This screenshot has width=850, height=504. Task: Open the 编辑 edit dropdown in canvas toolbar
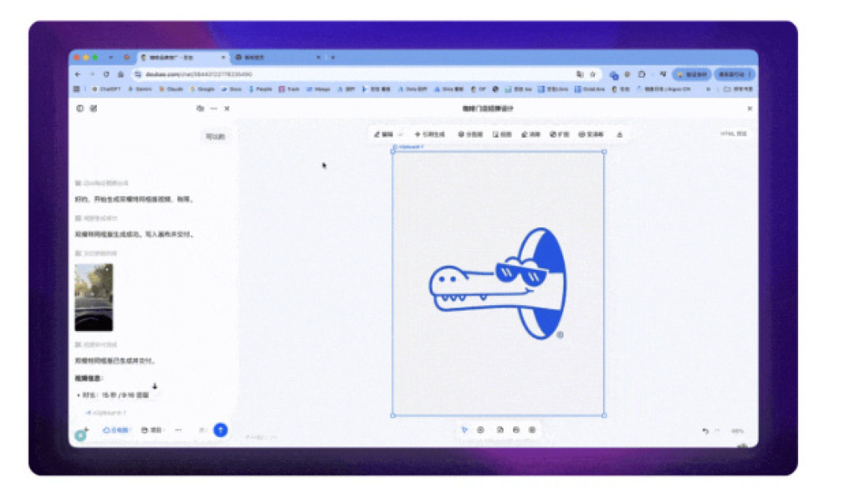pos(388,134)
